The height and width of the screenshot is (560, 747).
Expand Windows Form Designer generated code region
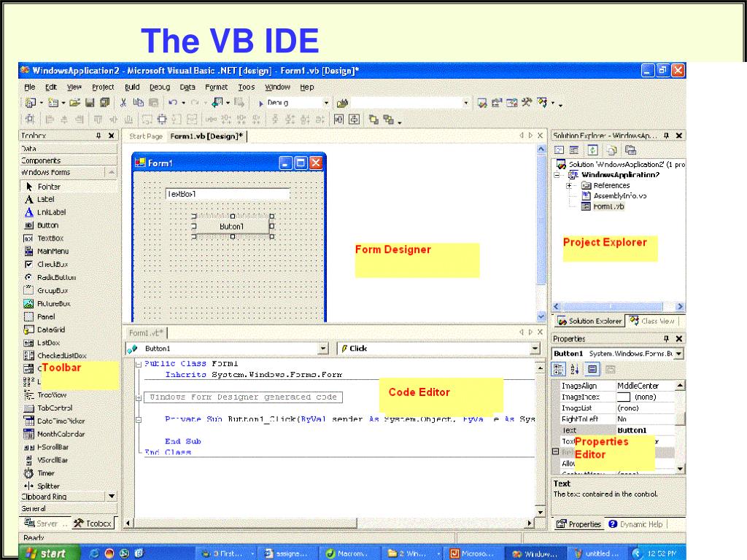[x=139, y=397]
